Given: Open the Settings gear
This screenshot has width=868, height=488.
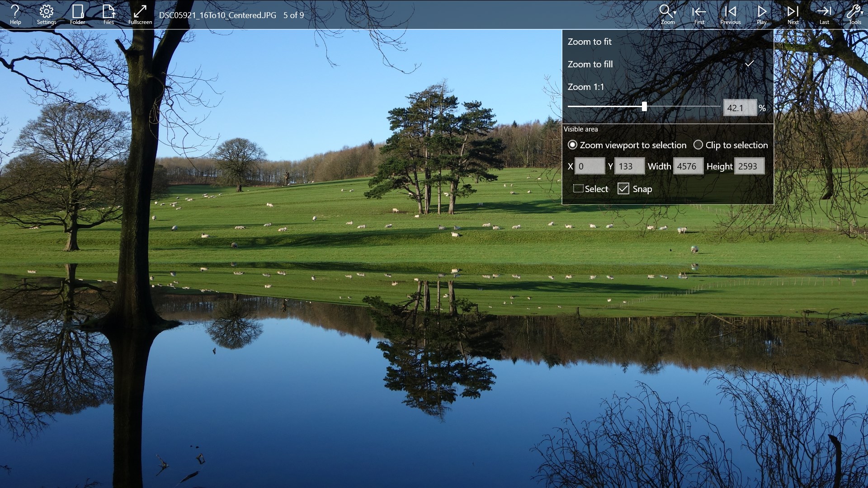Looking at the screenshot, I should pyautogui.click(x=46, y=14).
